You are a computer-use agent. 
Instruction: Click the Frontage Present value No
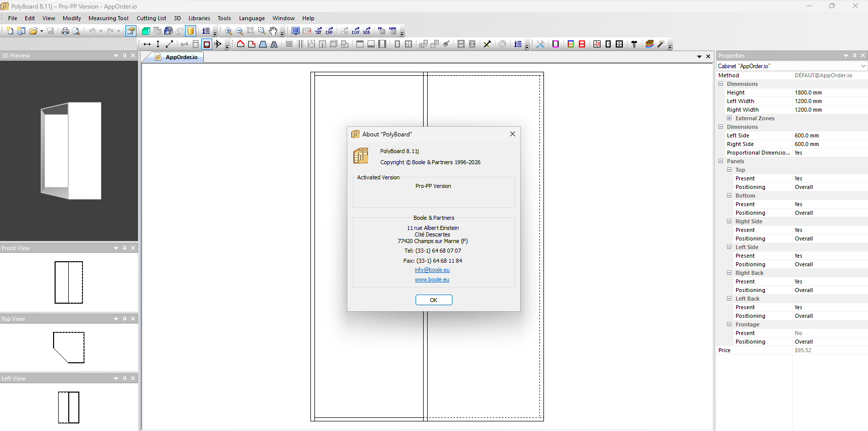pyautogui.click(x=798, y=333)
